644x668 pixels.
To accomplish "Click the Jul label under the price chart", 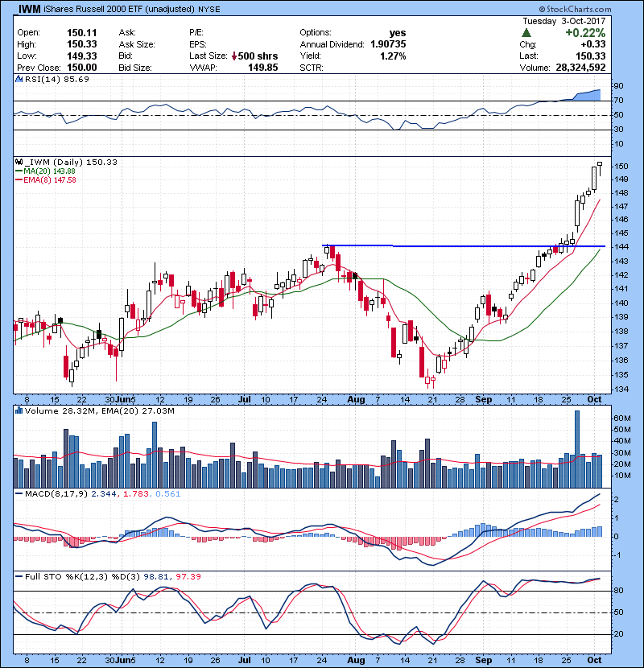I will pyautogui.click(x=244, y=399).
